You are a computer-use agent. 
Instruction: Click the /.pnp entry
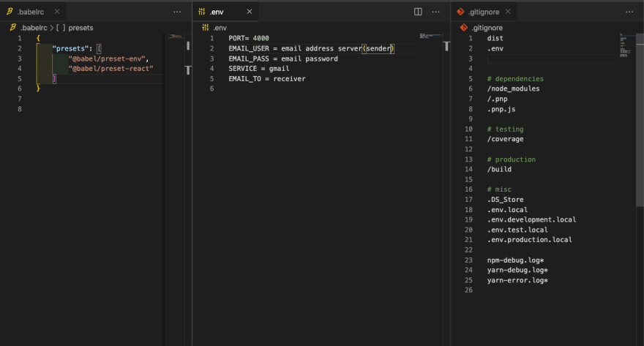pyautogui.click(x=498, y=99)
